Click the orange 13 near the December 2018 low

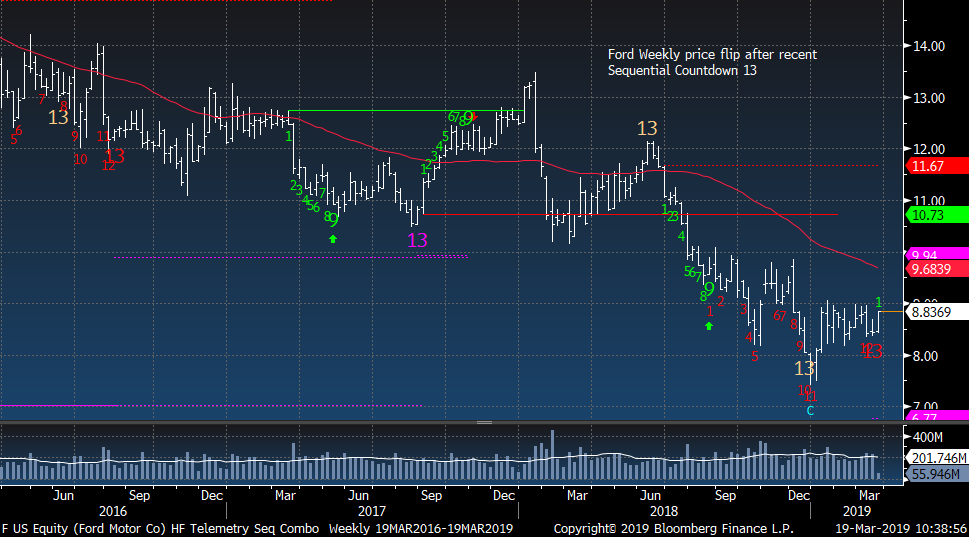804,368
